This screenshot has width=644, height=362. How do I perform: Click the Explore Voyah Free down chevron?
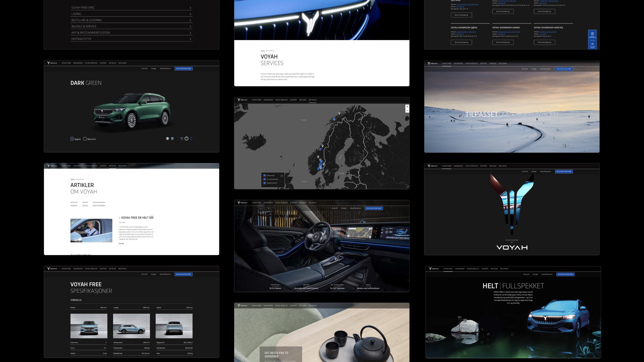pos(512,242)
